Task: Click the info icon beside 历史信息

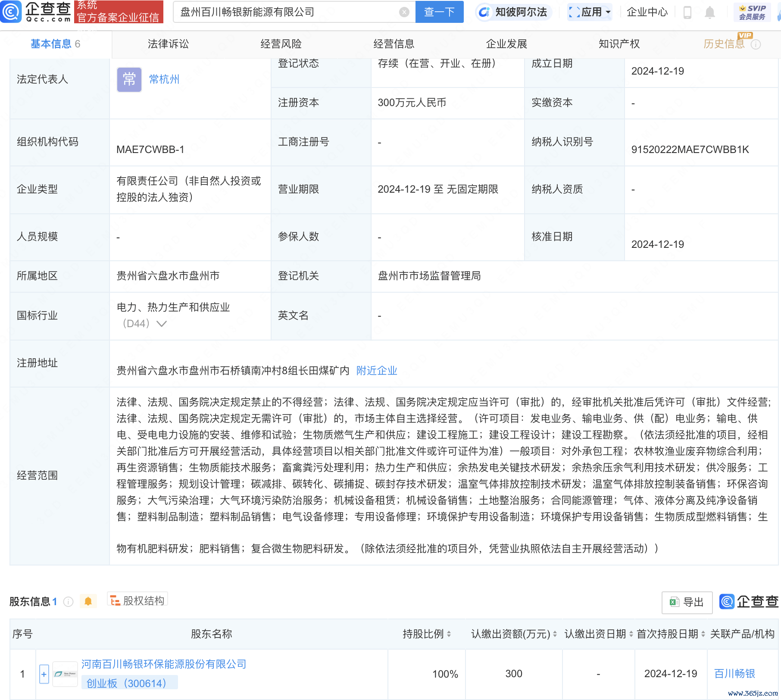Action: point(756,44)
